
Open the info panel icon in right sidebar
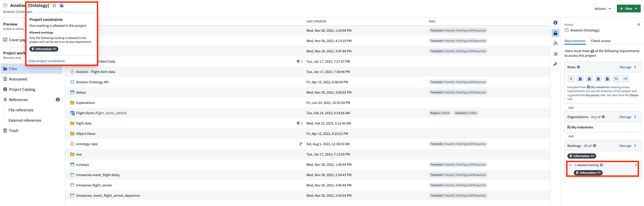pos(555,23)
